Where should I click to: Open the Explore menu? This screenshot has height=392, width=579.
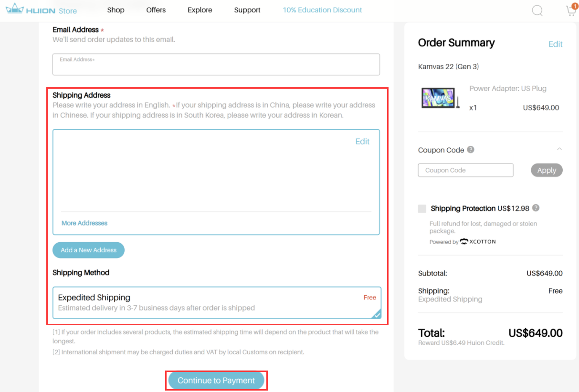(x=200, y=10)
